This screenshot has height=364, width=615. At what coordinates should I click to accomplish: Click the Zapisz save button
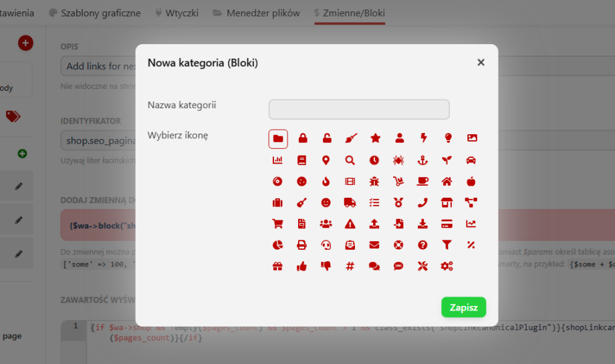coord(463,307)
